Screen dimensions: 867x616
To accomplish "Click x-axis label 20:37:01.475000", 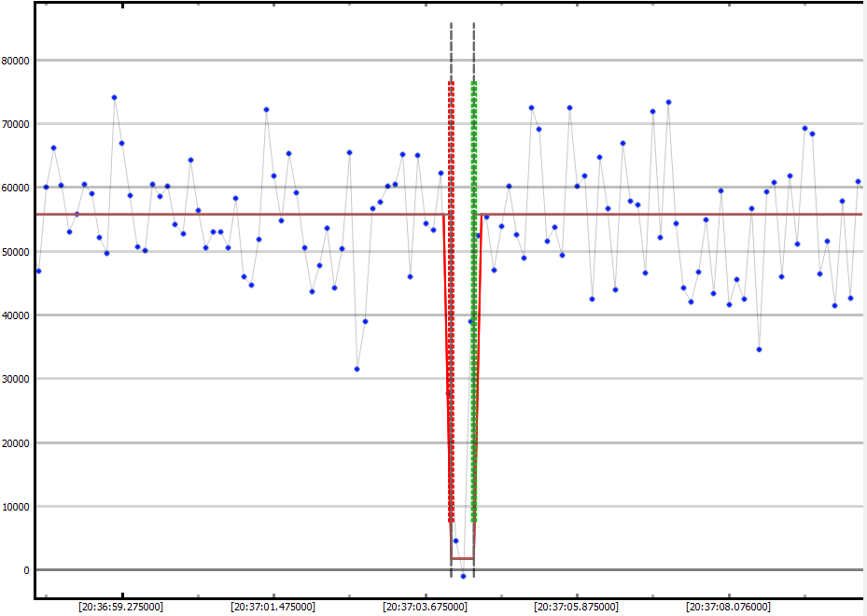I will coord(273,607).
